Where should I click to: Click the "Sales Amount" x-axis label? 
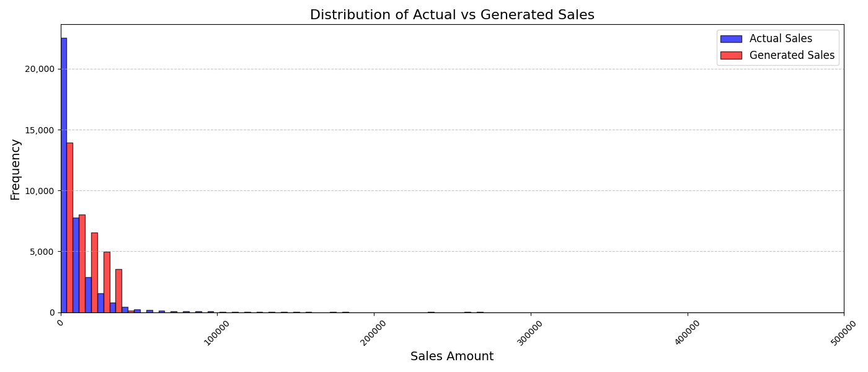[x=452, y=356]
